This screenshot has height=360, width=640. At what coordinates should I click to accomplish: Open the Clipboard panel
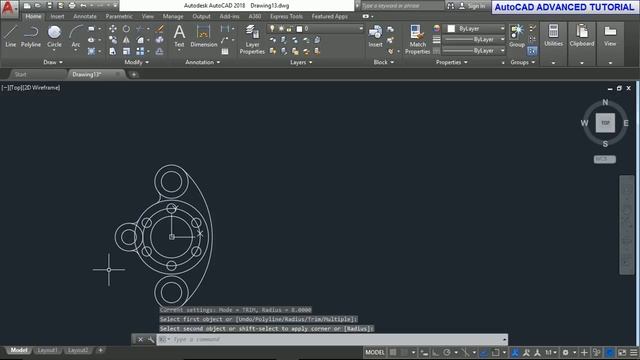tap(582, 44)
